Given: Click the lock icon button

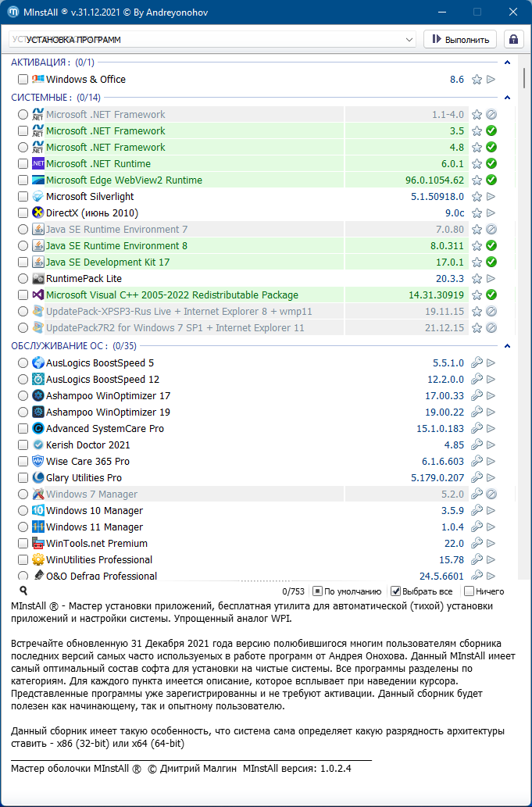Looking at the screenshot, I should (x=513, y=39).
